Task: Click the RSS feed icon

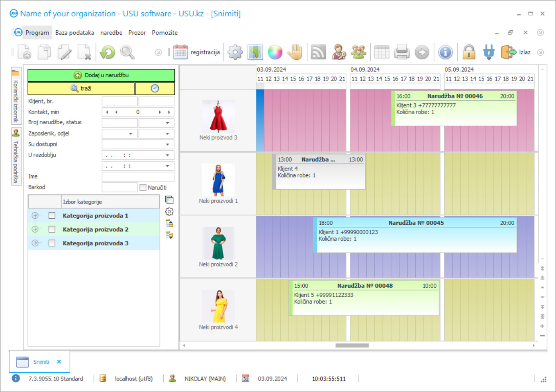Action: coord(318,52)
